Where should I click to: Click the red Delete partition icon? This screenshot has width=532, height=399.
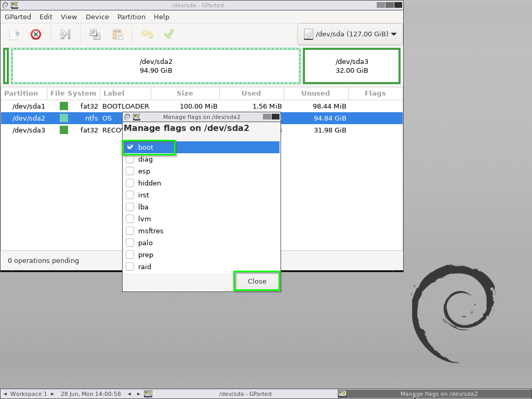tap(36, 34)
